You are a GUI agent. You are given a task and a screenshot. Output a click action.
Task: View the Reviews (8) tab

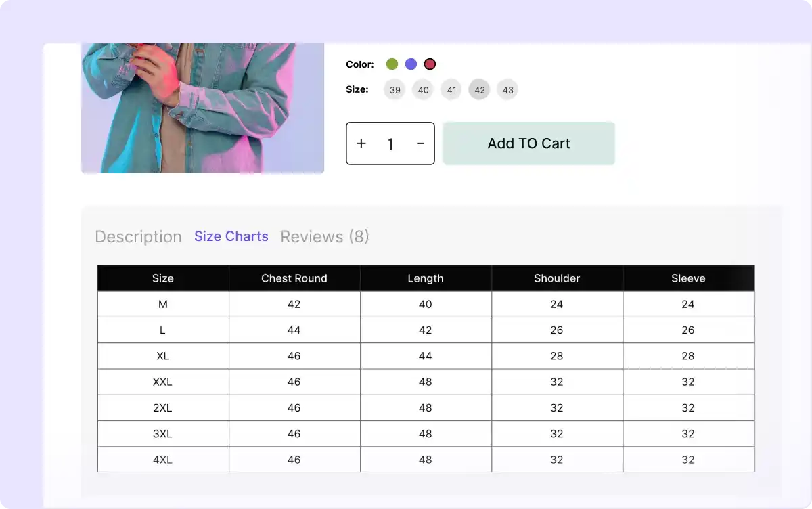click(324, 236)
